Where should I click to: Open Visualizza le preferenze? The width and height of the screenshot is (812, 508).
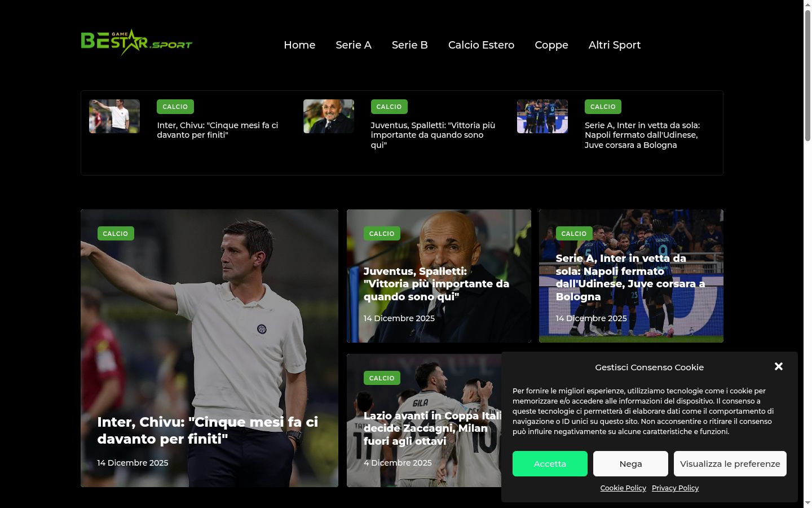click(x=730, y=463)
